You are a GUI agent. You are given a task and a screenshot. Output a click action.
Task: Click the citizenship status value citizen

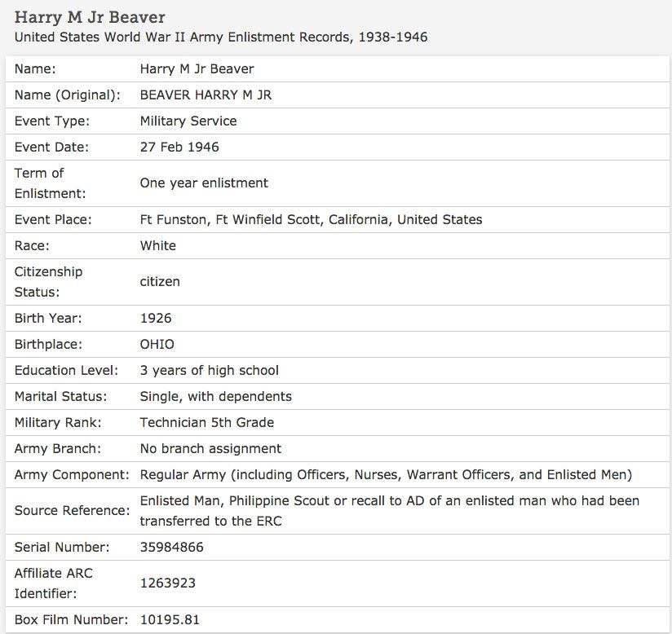pyautogui.click(x=160, y=282)
